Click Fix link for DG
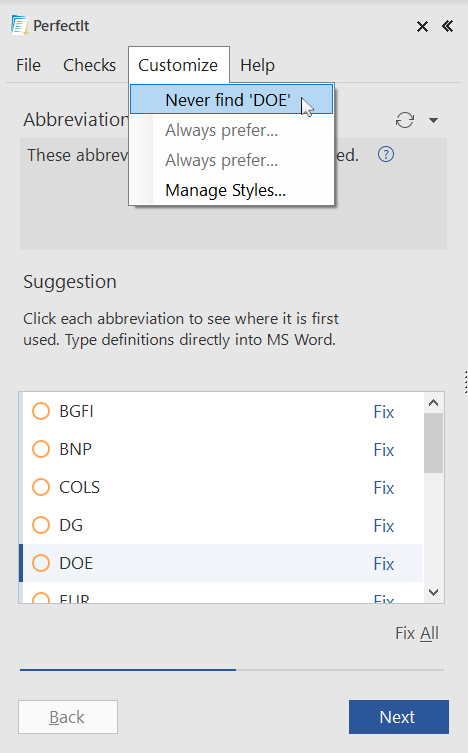This screenshot has width=468, height=753. (384, 525)
